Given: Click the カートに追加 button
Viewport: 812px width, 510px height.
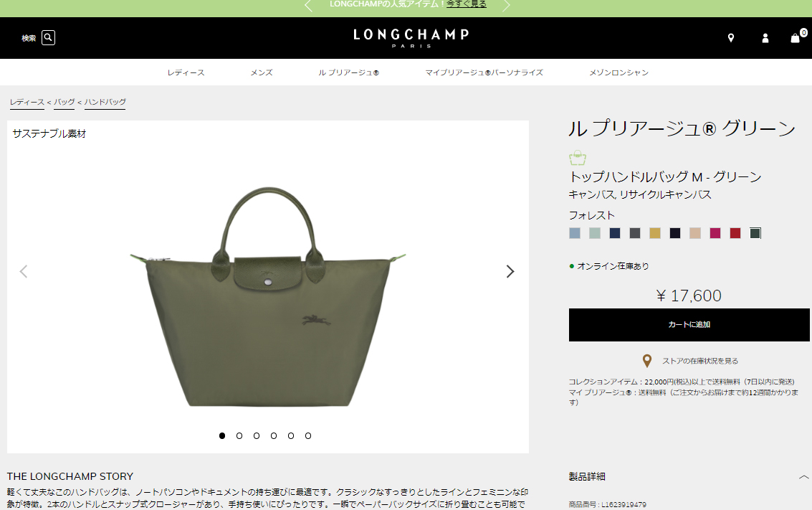Looking at the screenshot, I should click(x=689, y=325).
